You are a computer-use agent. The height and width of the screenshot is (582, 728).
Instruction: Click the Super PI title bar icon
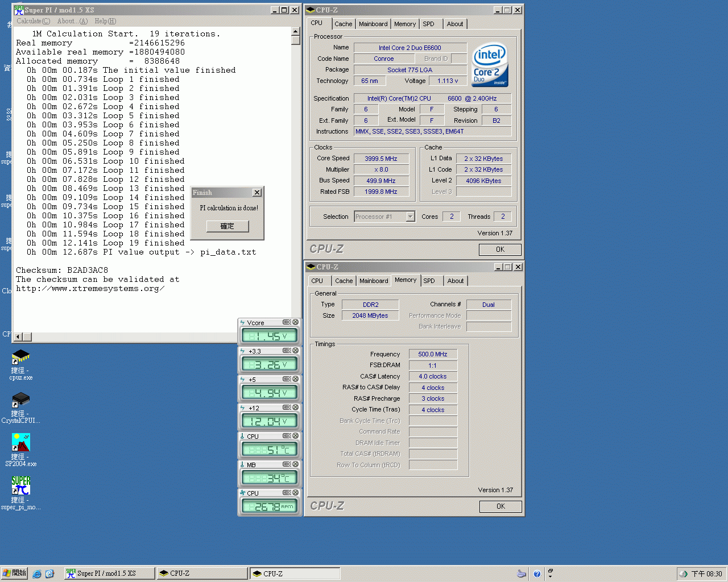(19, 10)
